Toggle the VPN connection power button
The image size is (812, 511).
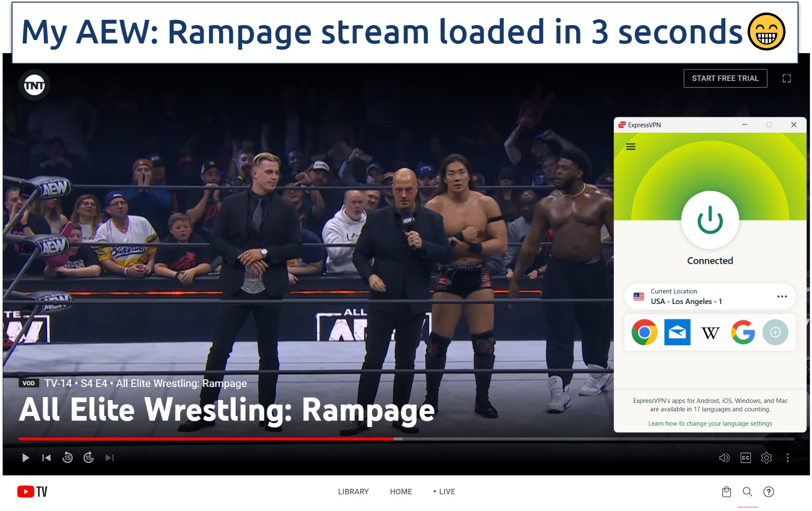tap(710, 220)
